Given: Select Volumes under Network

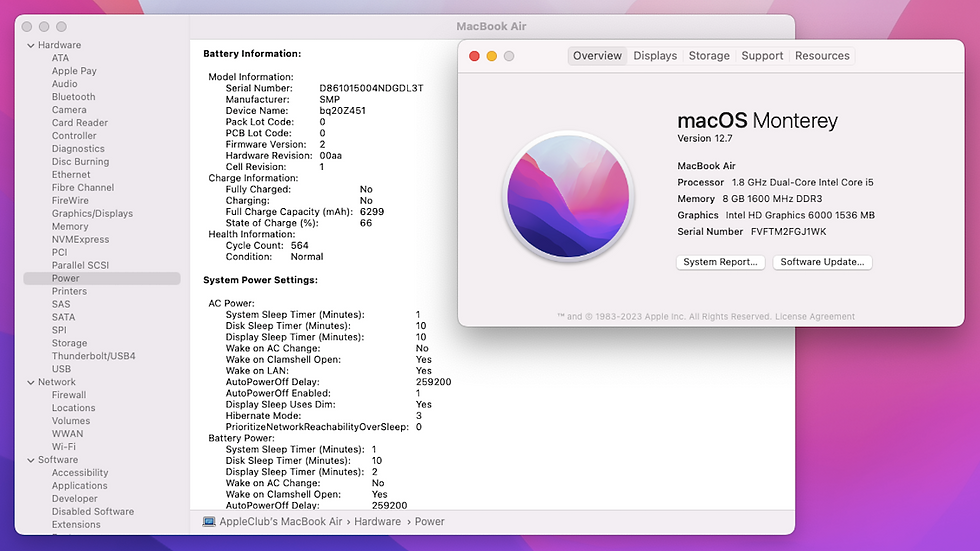Looking at the screenshot, I should pos(71,421).
